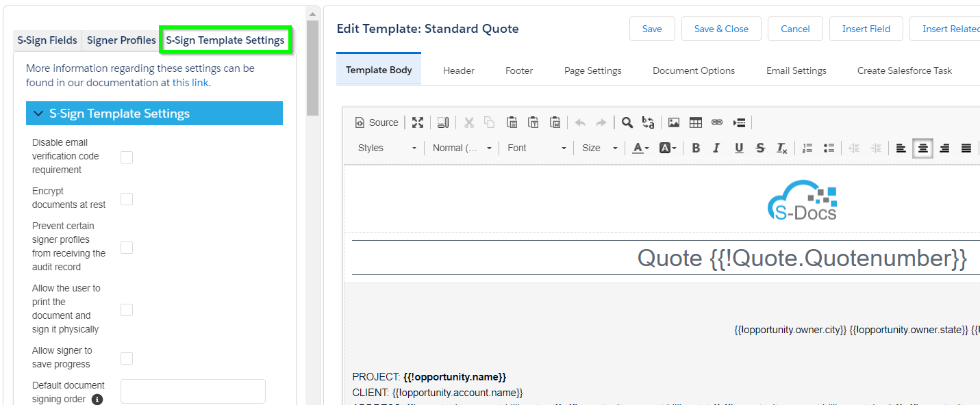Screen dimensions: 980x405
Task: Open the documentation via 'this link'
Action: (x=190, y=83)
